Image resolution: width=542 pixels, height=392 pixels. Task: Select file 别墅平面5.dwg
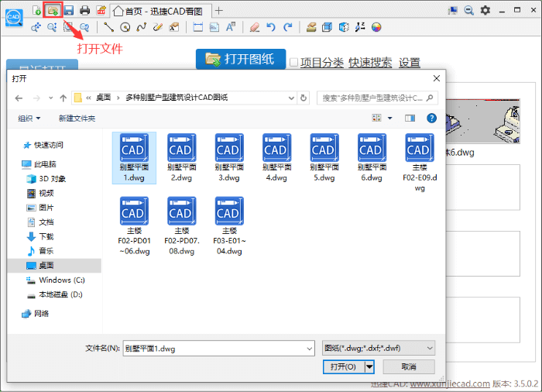(x=324, y=158)
